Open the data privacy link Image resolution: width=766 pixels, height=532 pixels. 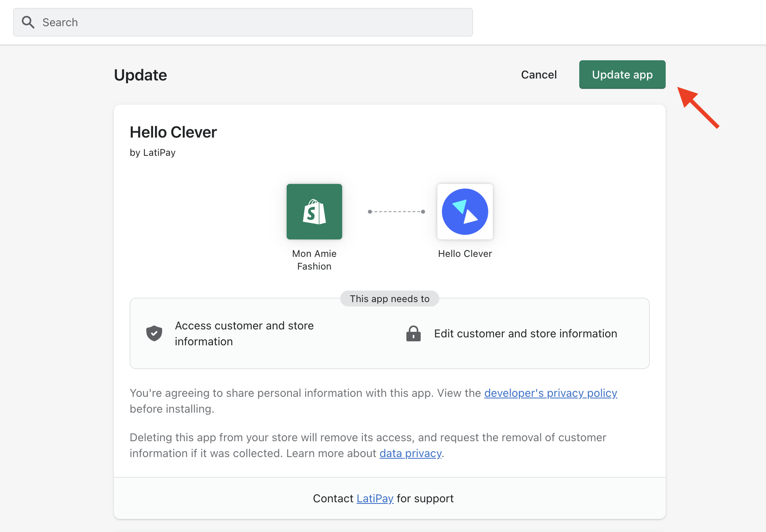pyautogui.click(x=410, y=453)
